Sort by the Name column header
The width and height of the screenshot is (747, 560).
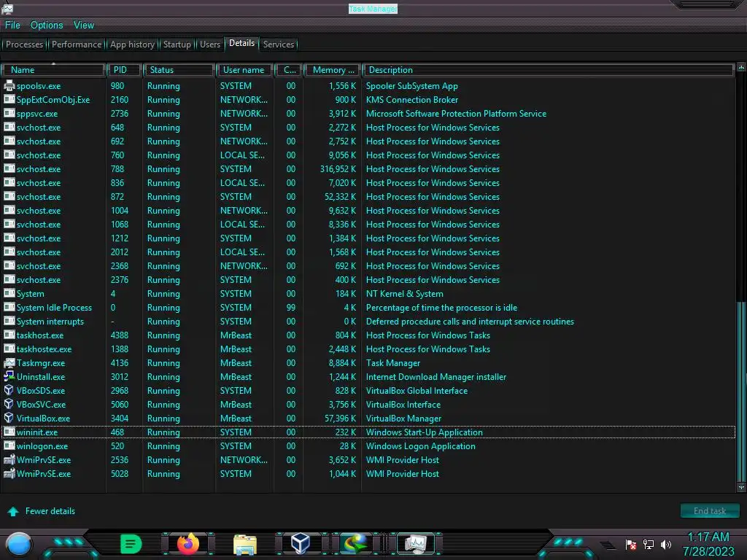(x=53, y=70)
